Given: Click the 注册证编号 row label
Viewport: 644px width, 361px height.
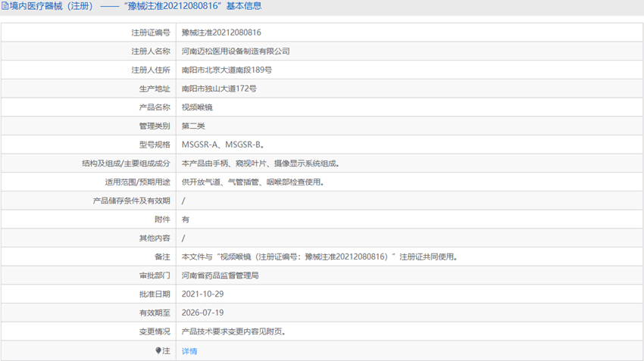Looking at the screenshot, I should click(150, 33).
